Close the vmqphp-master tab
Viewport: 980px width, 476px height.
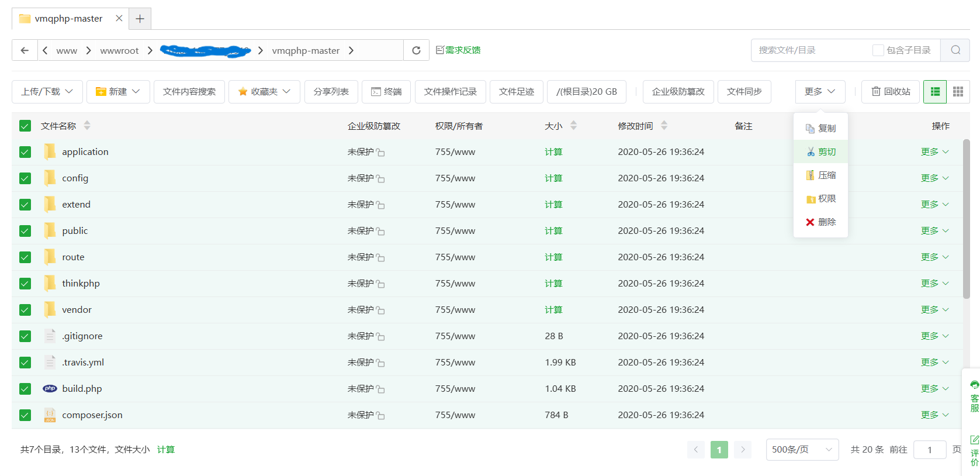(119, 18)
